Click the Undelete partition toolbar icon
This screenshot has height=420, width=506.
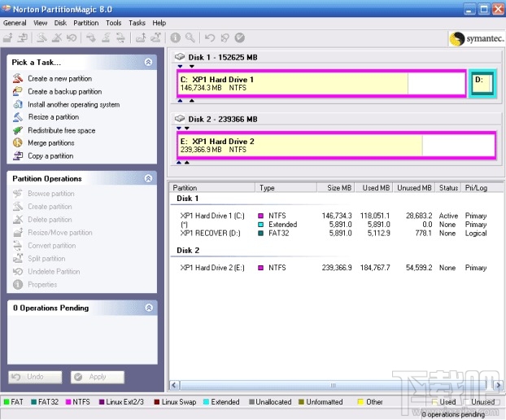click(72, 38)
